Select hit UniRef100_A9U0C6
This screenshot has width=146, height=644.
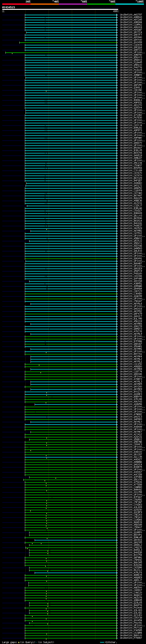click(131, 27)
